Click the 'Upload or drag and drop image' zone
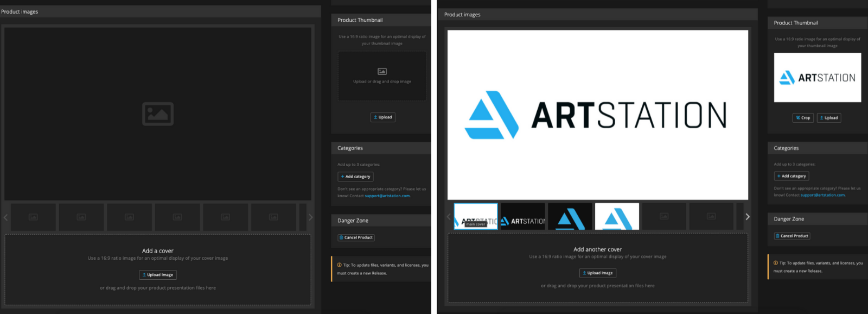Image resolution: width=868 pixels, height=314 pixels. pyautogui.click(x=382, y=76)
